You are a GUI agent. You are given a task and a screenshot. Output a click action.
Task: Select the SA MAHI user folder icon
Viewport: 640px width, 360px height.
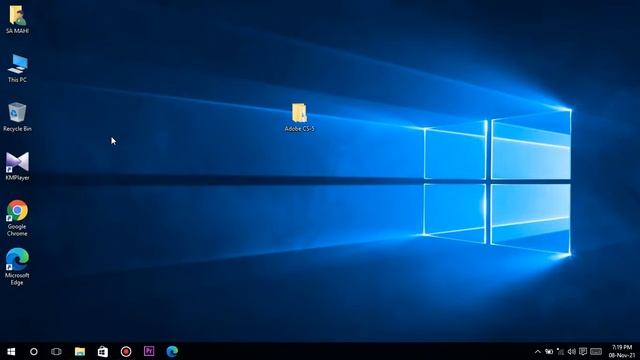click(17, 15)
